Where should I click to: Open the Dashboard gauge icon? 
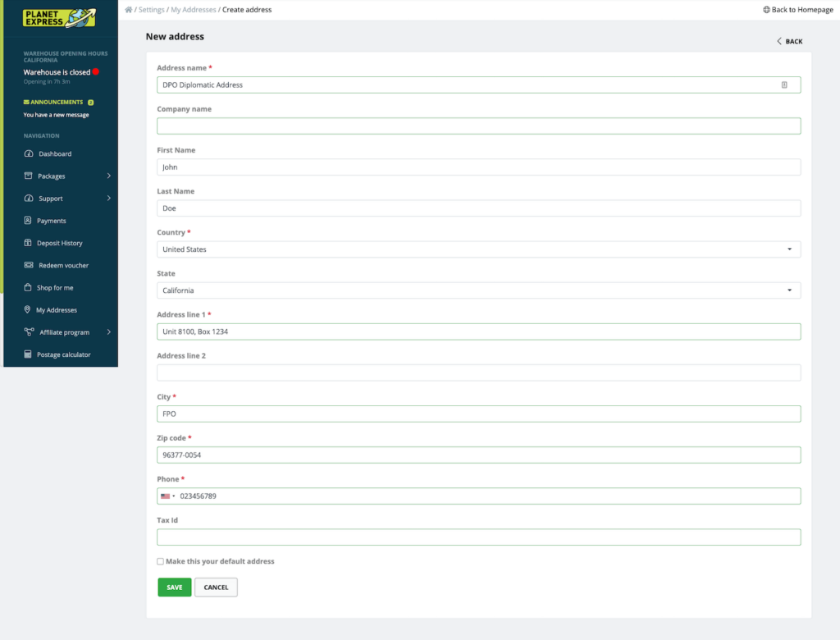click(x=29, y=153)
